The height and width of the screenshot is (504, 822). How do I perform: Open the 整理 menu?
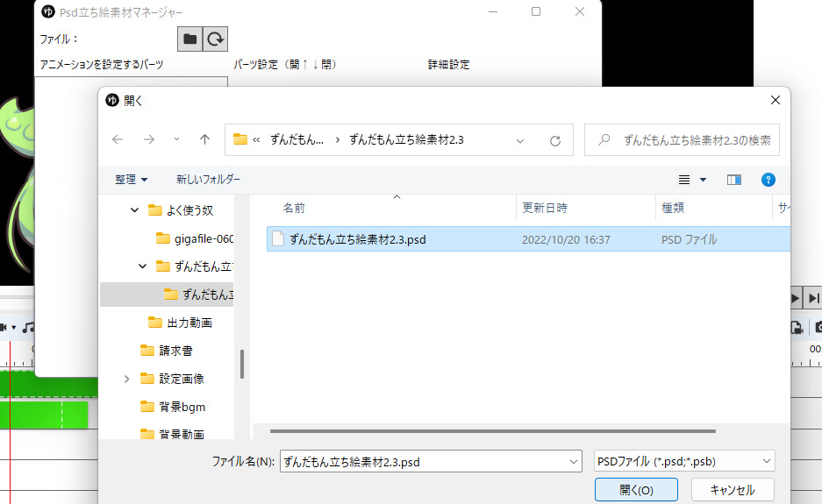tap(131, 179)
